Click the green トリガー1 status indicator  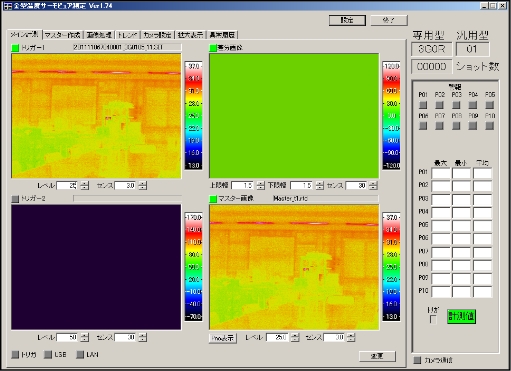[15, 48]
